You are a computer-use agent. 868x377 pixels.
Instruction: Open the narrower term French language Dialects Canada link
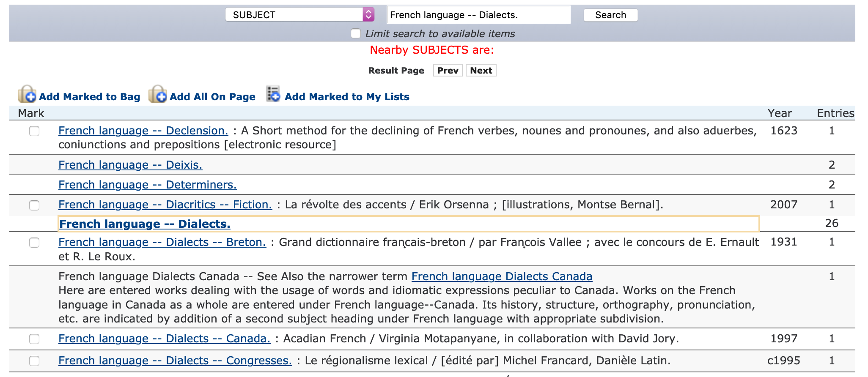(502, 276)
